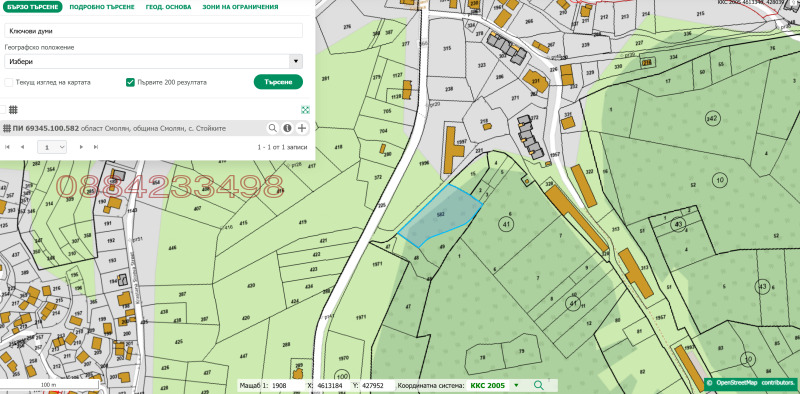800x394 pixels.
Task: Uncheck 'Първите 200 резултата' checkbox
Action: coord(130,82)
